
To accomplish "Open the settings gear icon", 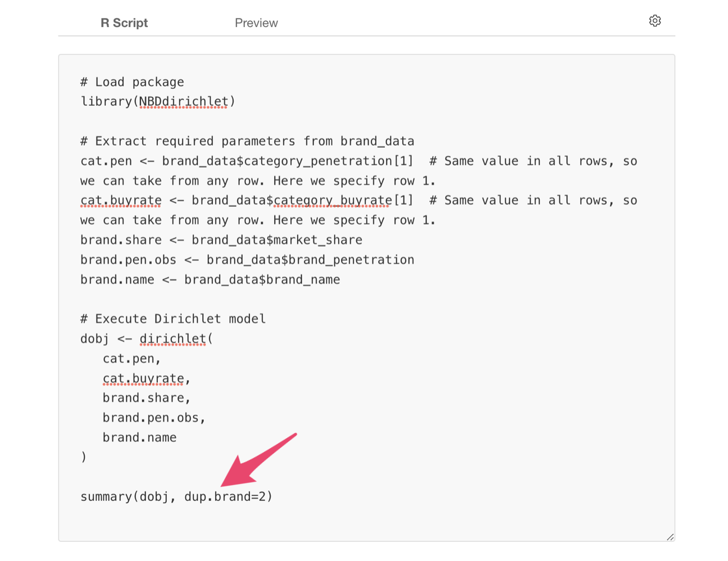I will [x=654, y=21].
